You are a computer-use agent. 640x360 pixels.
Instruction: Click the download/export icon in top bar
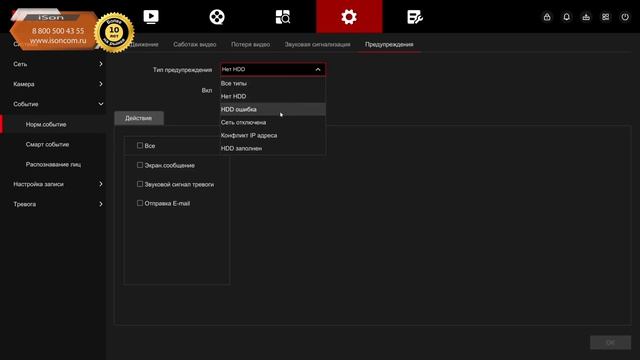tap(586, 17)
